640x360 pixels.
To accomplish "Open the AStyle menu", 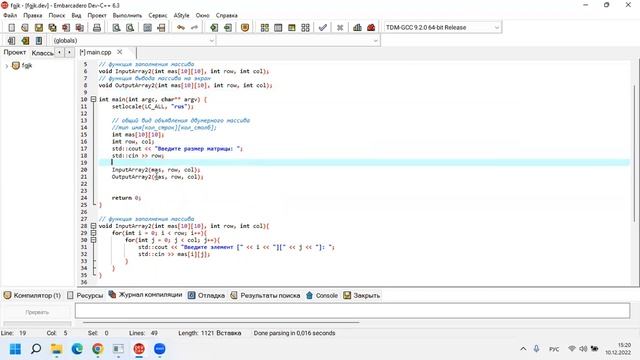I will pyautogui.click(x=182, y=15).
